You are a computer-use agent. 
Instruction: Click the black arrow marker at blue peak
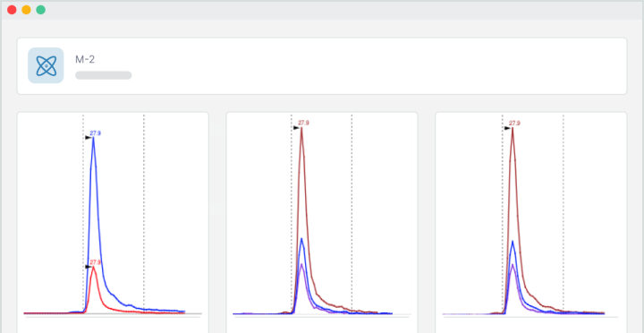(x=89, y=138)
